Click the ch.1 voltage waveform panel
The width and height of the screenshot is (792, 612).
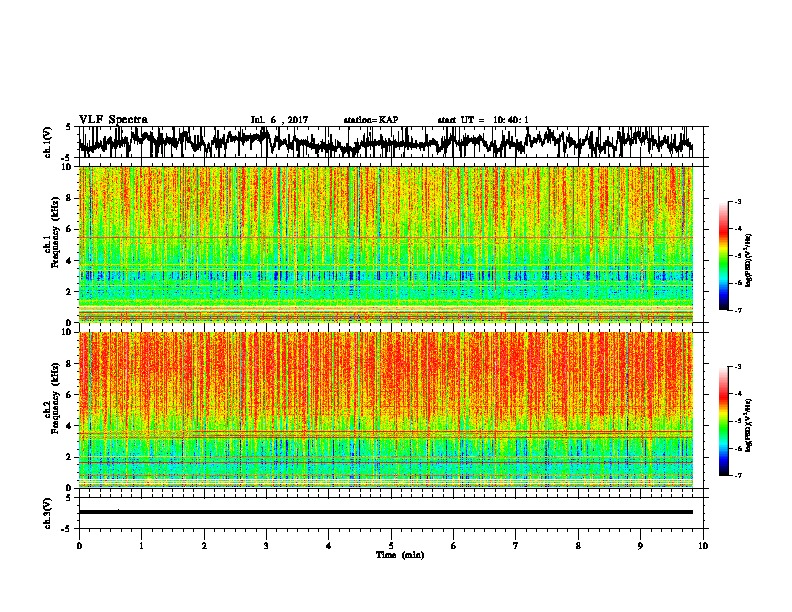[x=391, y=142]
